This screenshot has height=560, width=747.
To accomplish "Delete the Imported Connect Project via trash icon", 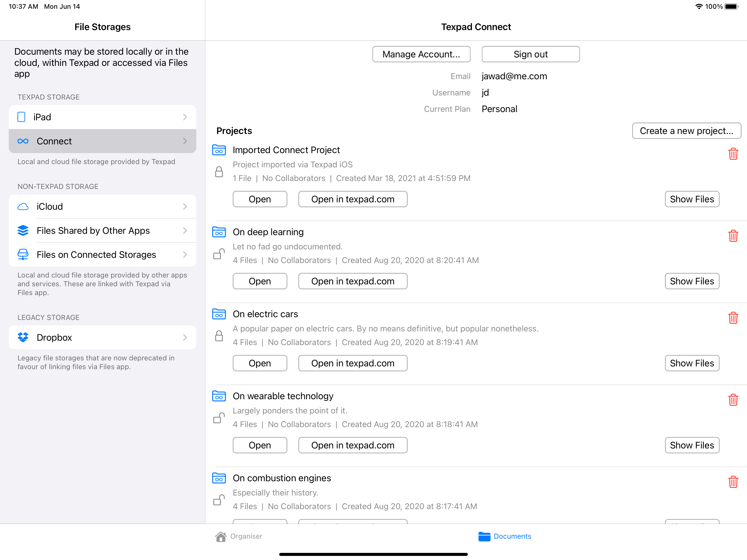I will (x=733, y=154).
